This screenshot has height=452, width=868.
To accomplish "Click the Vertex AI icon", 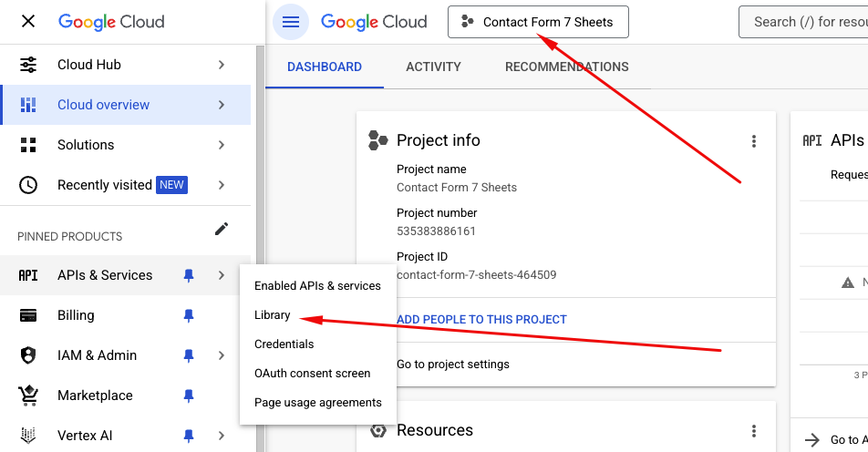I will pos(28,436).
